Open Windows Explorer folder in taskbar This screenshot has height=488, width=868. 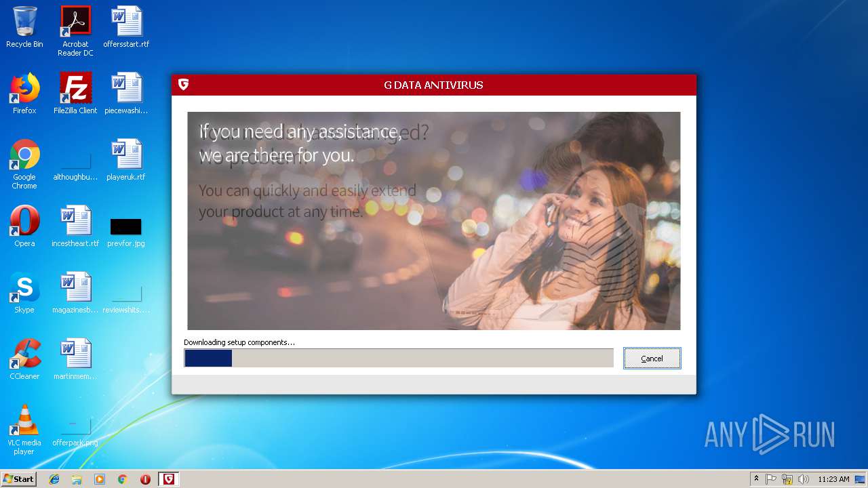click(77, 479)
